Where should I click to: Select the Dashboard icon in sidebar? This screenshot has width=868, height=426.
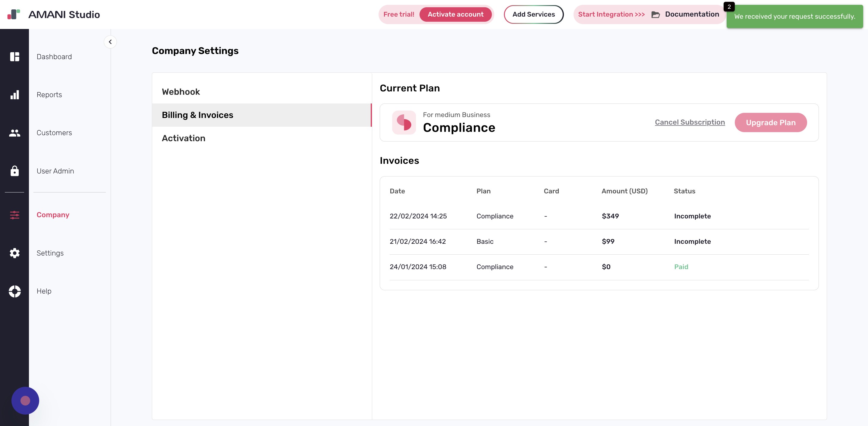pyautogui.click(x=14, y=56)
